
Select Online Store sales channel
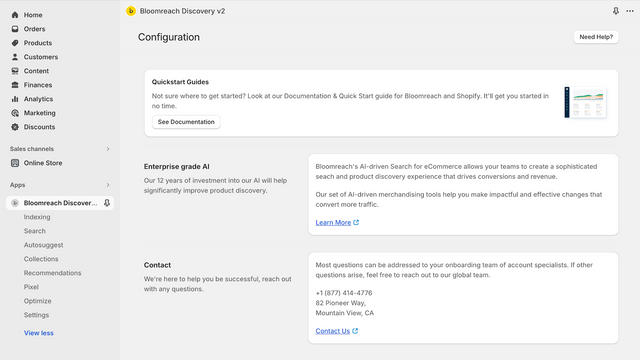[x=43, y=163]
